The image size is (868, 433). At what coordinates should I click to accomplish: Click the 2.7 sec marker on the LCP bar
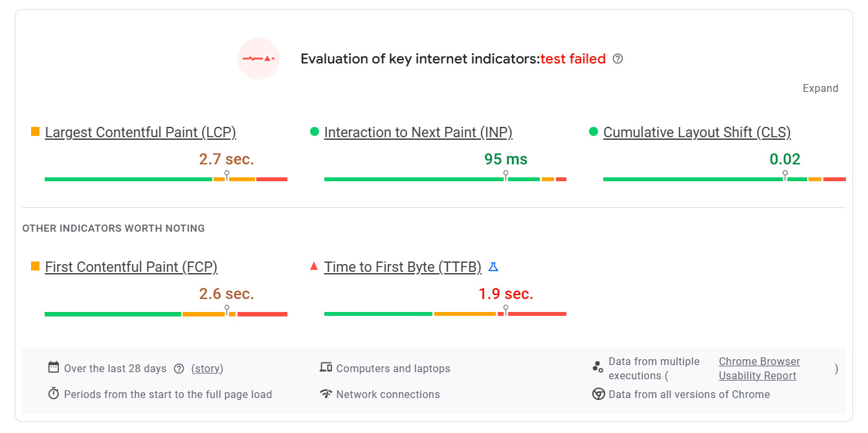coord(227,173)
